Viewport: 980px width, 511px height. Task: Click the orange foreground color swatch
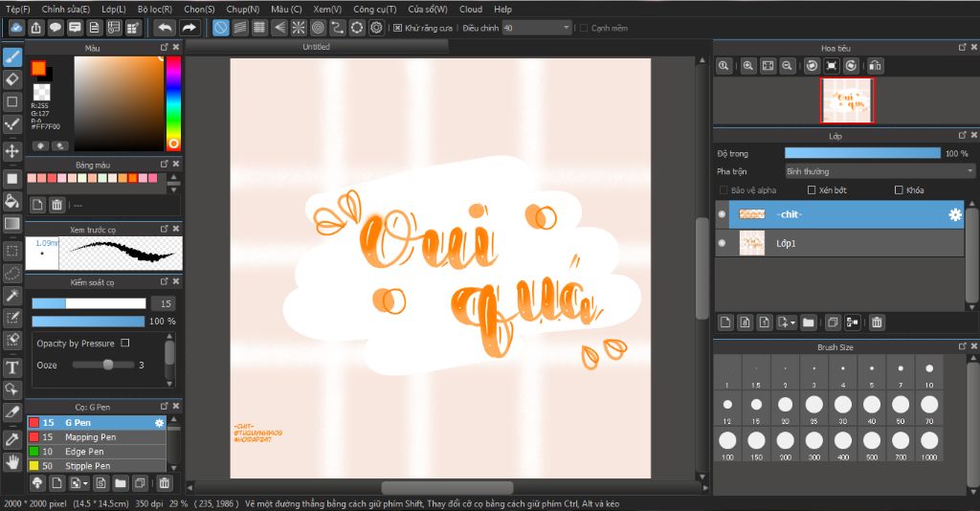click(x=38, y=68)
